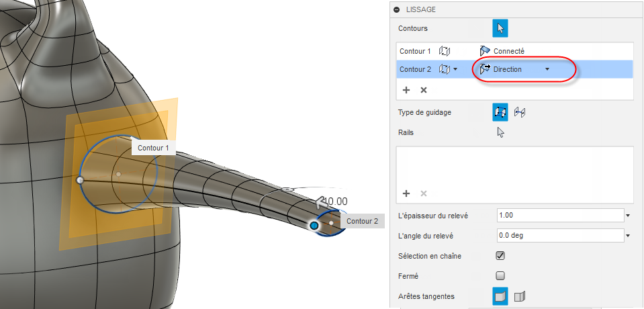Screen dimensions: 644x309
Task: Open the Direction condition dropdown arrow
Action: coord(547,69)
